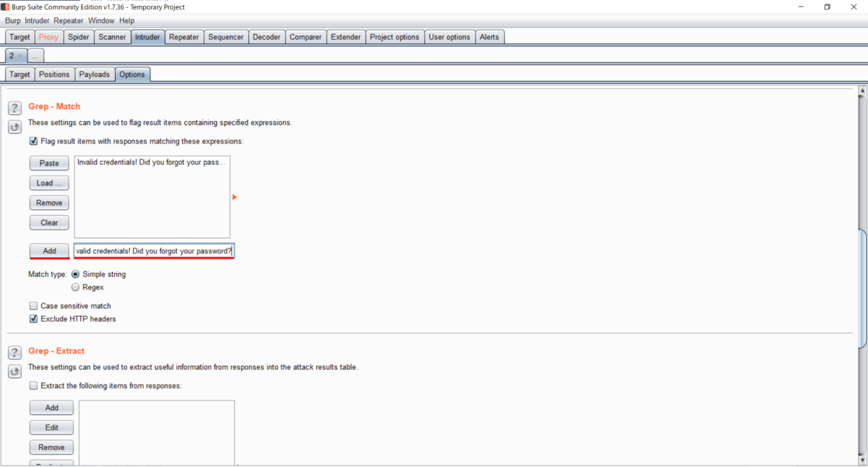The width and height of the screenshot is (868, 467).
Task: Switch to the Scanner tab
Action: pos(112,37)
